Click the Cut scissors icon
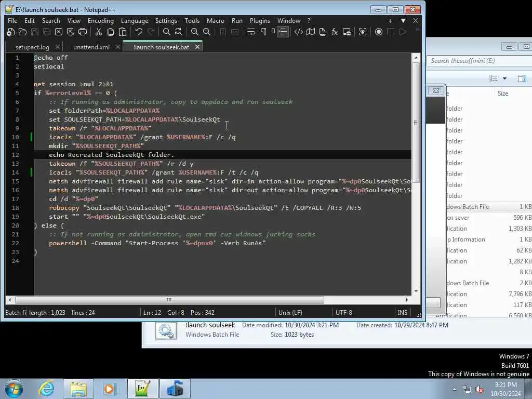532x399 pixels. (98, 32)
